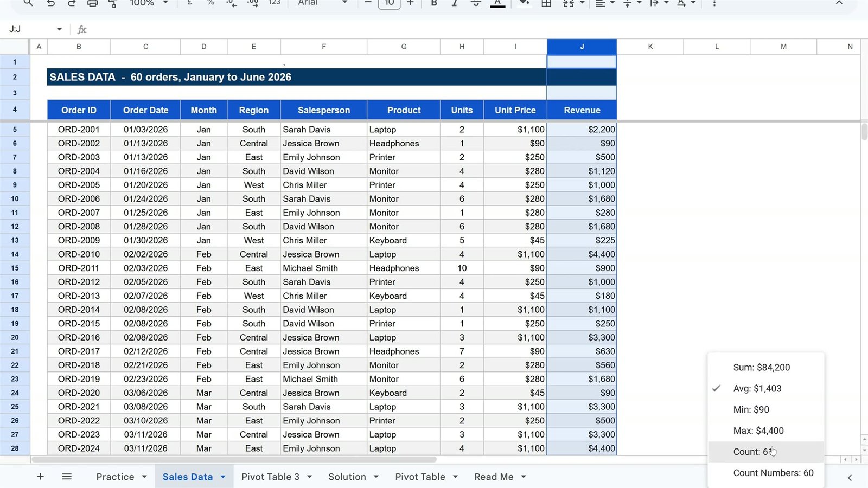Collapse the menus with the caret arrow

pos(839,3)
